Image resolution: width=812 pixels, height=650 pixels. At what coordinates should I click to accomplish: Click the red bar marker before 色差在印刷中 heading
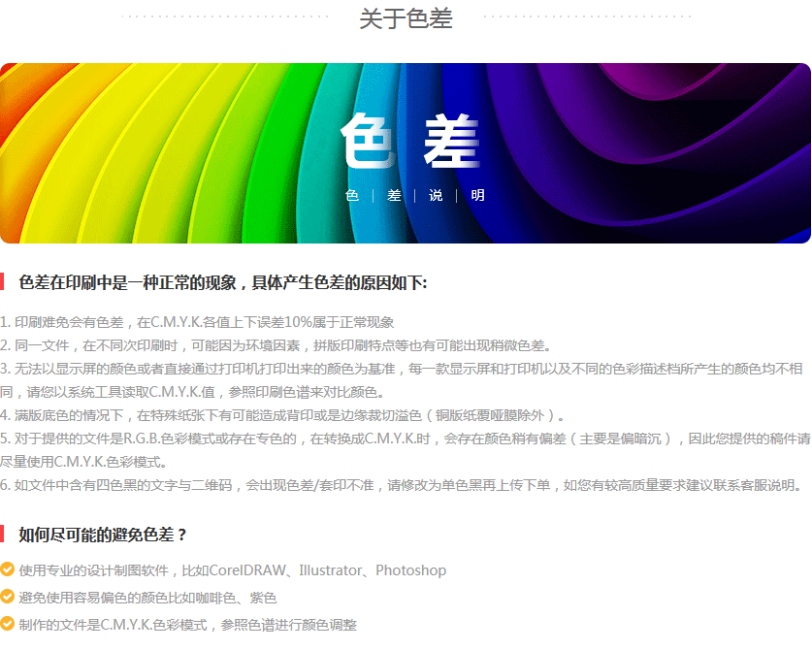pos(3,282)
